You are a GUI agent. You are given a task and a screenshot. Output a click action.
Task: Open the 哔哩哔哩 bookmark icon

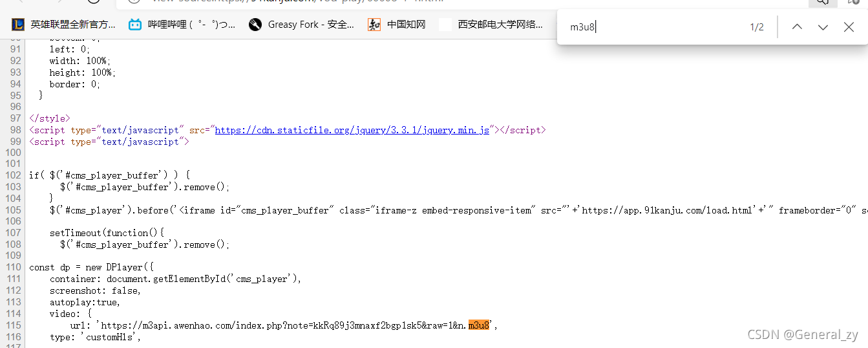point(135,25)
